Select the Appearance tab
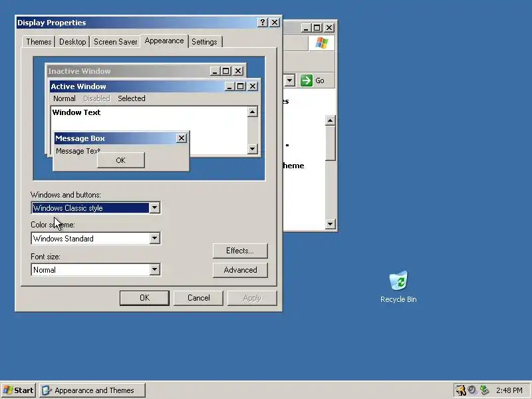This screenshot has width=532, height=399. pyautogui.click(x=164, y=41)
